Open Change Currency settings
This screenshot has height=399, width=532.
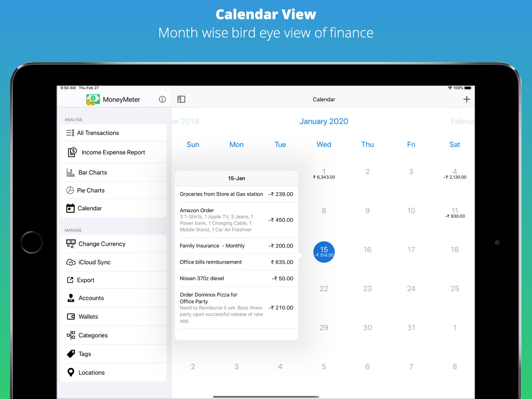point(113,244)
